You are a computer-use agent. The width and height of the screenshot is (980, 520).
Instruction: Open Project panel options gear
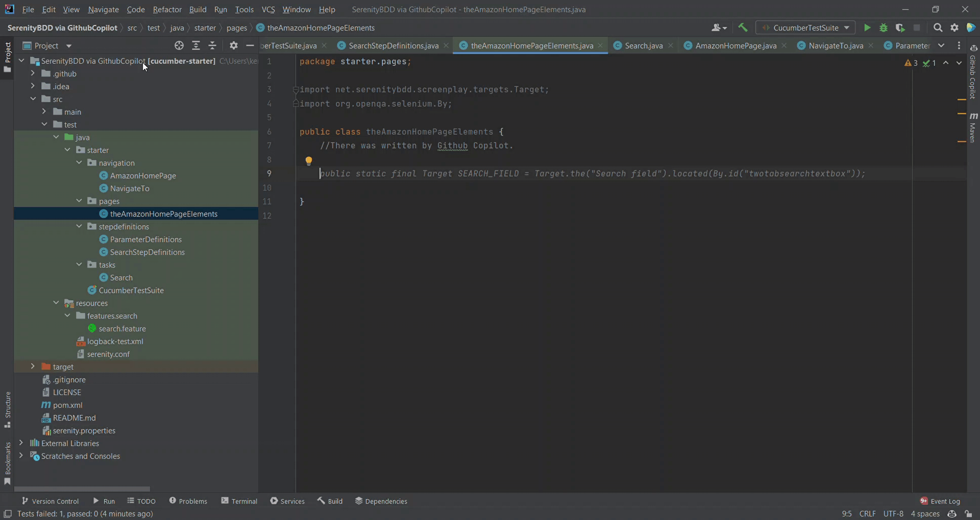[x=233, y=46]
